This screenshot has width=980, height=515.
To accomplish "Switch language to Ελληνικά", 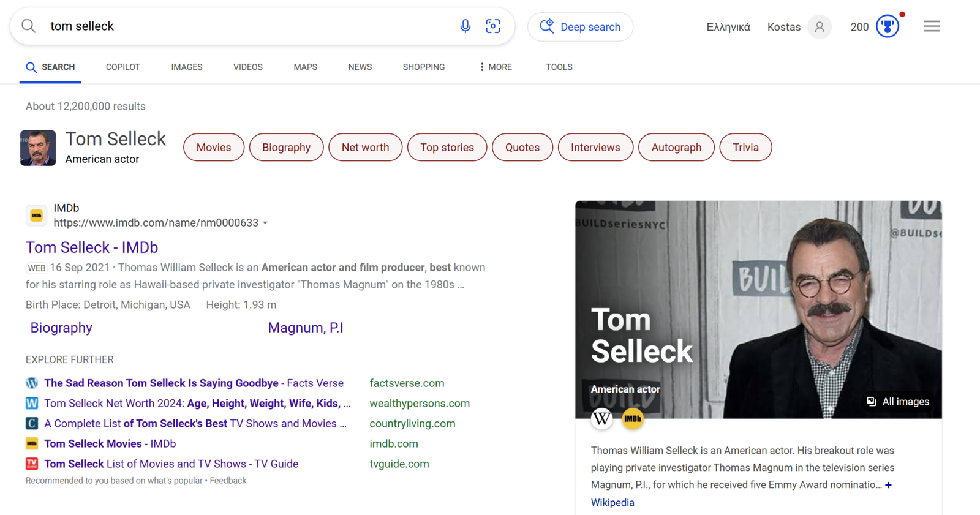I will pyautogui.click(x=728, y=27).
